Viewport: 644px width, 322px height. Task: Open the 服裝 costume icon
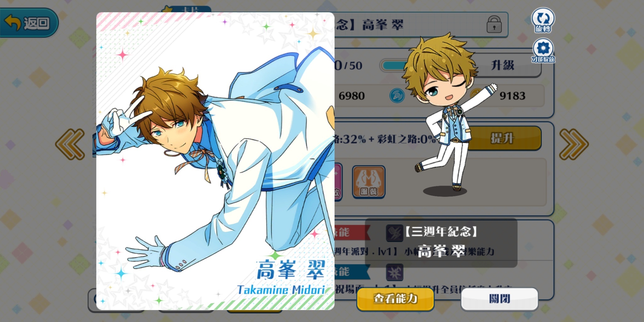(369, 182)
